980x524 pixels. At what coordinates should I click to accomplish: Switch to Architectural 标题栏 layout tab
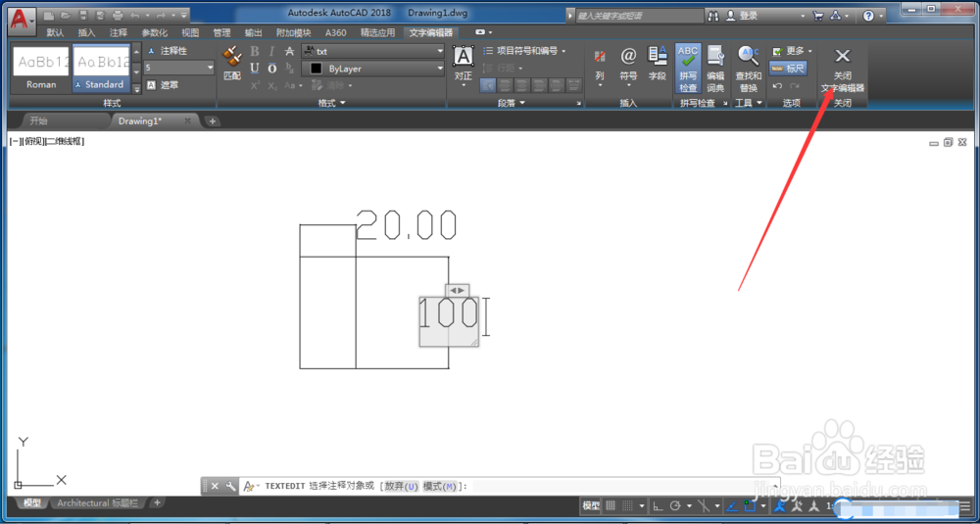(x=97, y=502)
